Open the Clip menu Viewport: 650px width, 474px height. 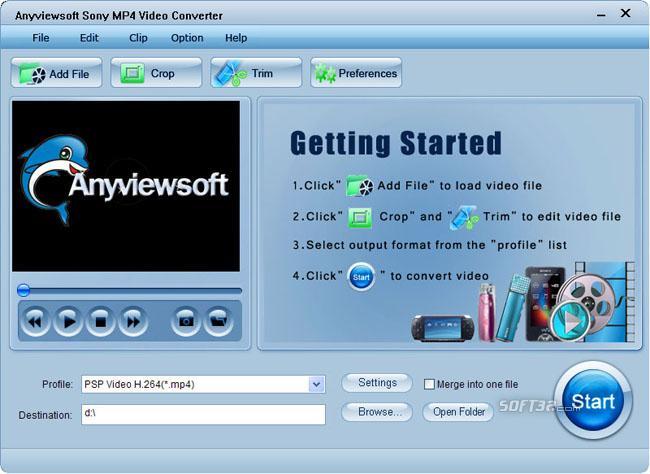[x=138, y=38]
